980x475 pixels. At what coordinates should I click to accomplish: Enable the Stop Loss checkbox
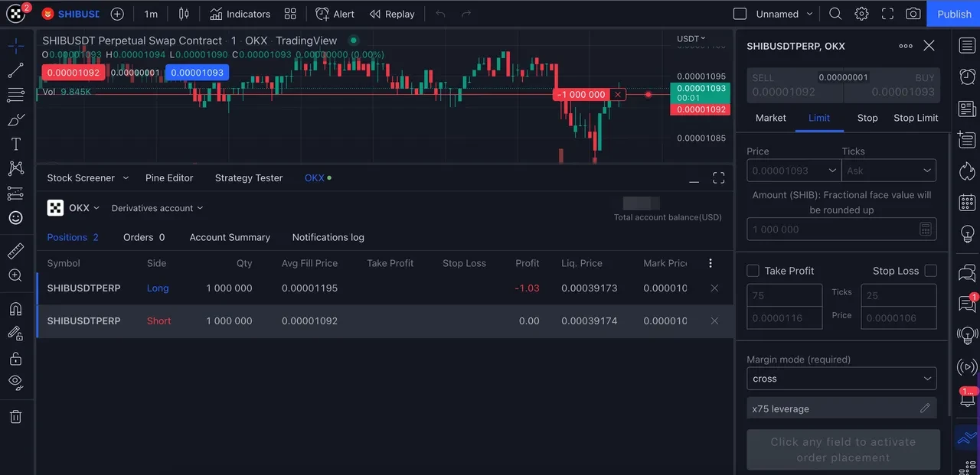pyautogui.click(x=930, y=271)
